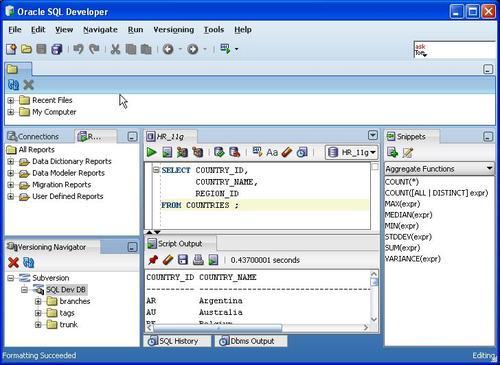This screenshot has width=500, height=365.
Task: Expand the Data Dictionary Reports node
Action: coord(11,161)
